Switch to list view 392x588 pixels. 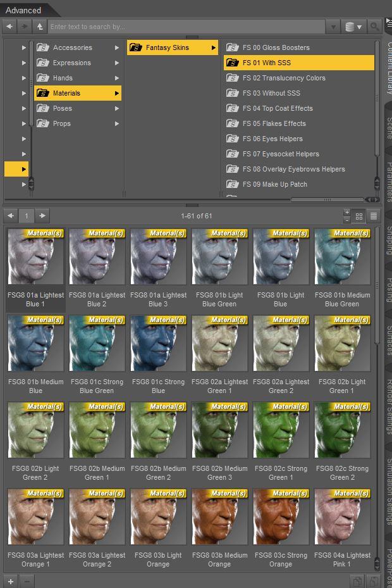[374, 216]
